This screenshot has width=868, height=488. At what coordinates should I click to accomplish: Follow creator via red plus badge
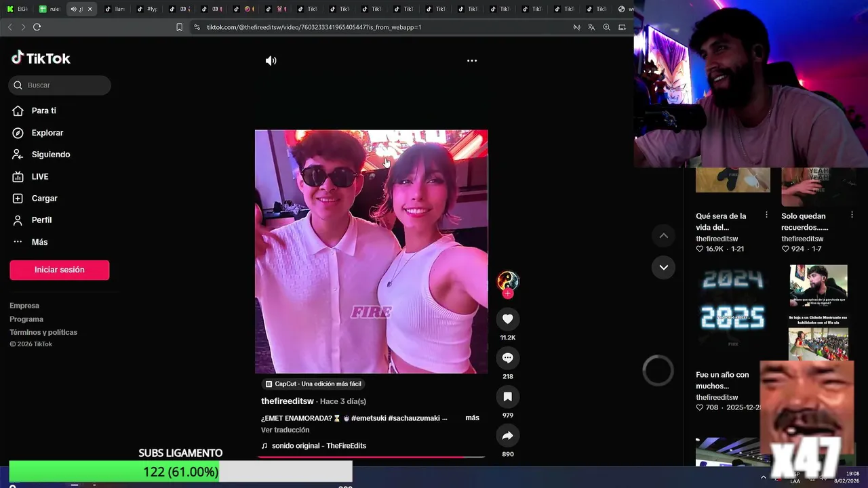508,293
